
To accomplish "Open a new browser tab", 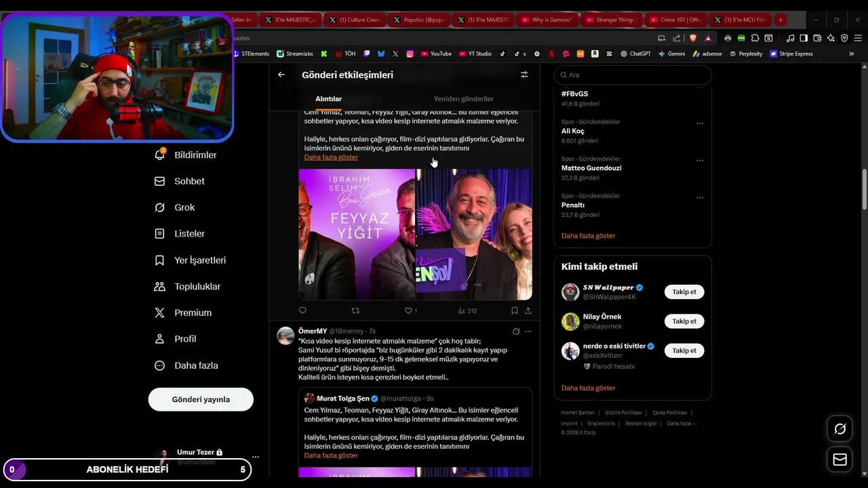I will point(781,20).
